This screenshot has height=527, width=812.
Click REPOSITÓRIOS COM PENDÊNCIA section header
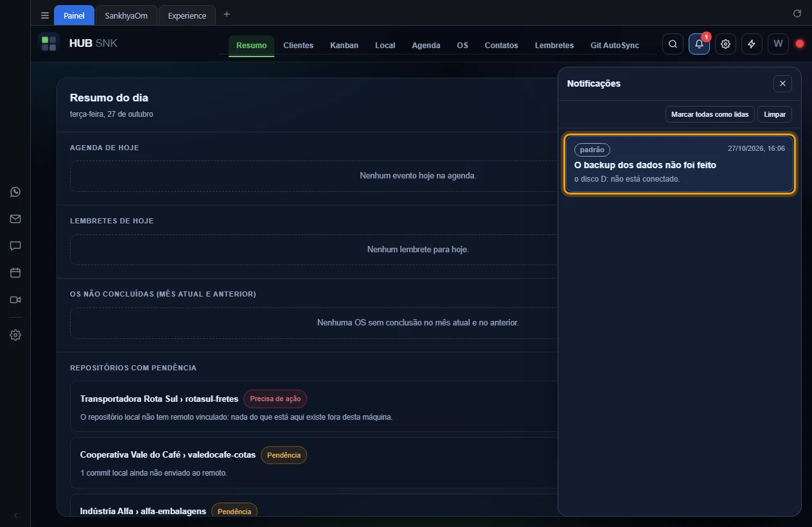(x=133, y=368)
